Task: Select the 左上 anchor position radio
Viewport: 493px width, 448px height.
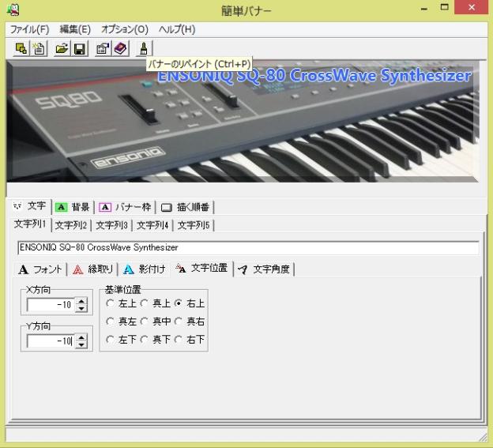Action: pos(110,303)
